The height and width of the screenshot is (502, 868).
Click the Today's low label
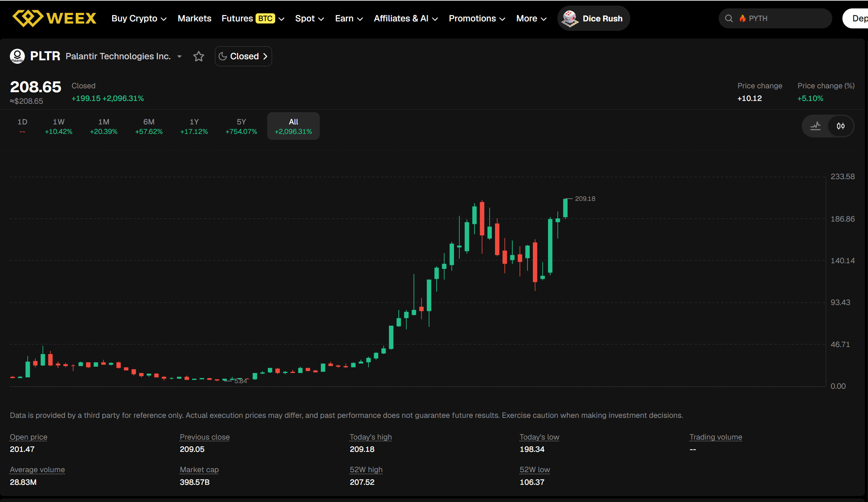pyautogui.click(x=540, y=437)
